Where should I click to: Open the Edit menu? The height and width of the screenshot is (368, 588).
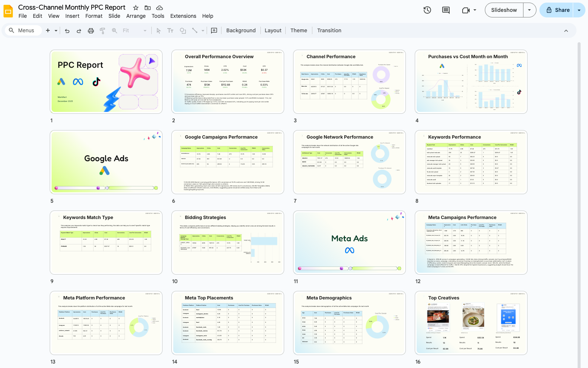pyautogui.click(x=37, y=16)
